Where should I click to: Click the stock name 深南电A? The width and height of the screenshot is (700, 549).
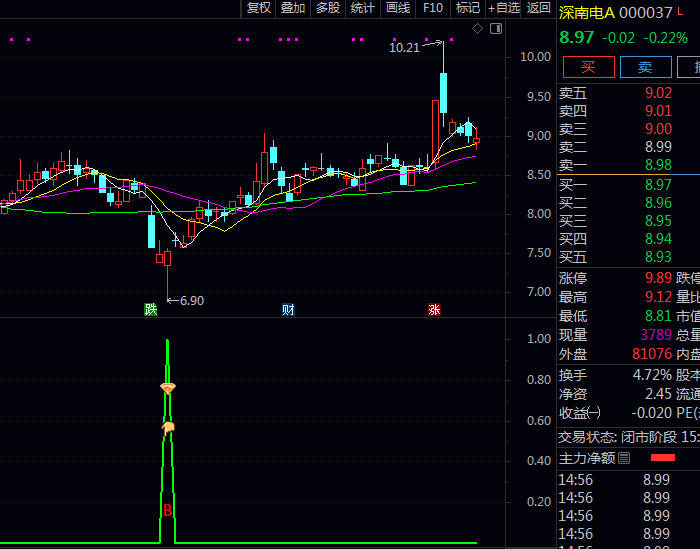point(587,13)
